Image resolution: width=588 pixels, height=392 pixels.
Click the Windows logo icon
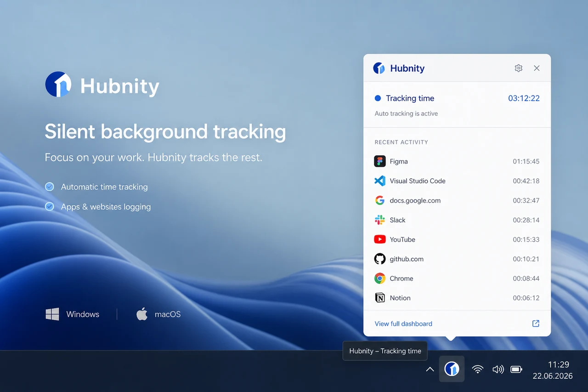point(52,314)
